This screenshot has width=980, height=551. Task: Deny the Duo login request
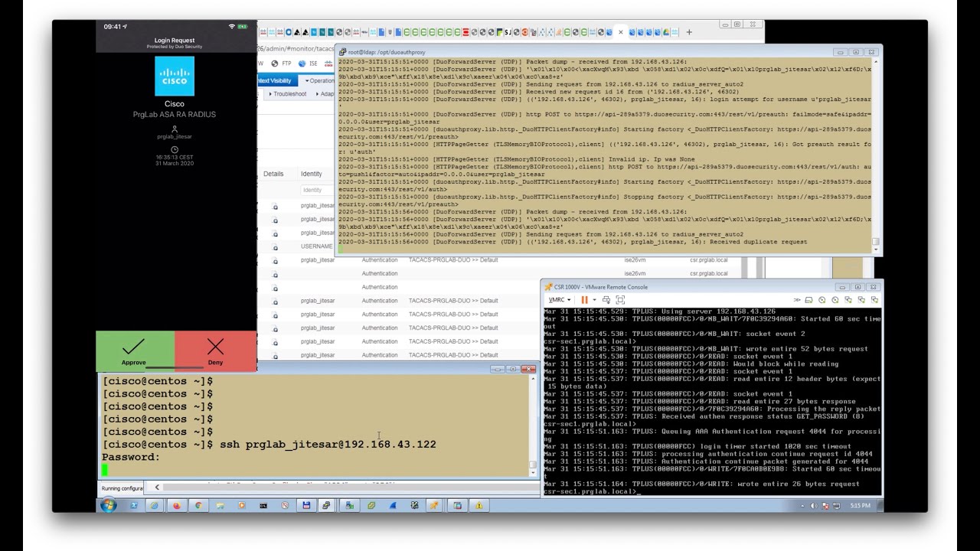point(216,350)
